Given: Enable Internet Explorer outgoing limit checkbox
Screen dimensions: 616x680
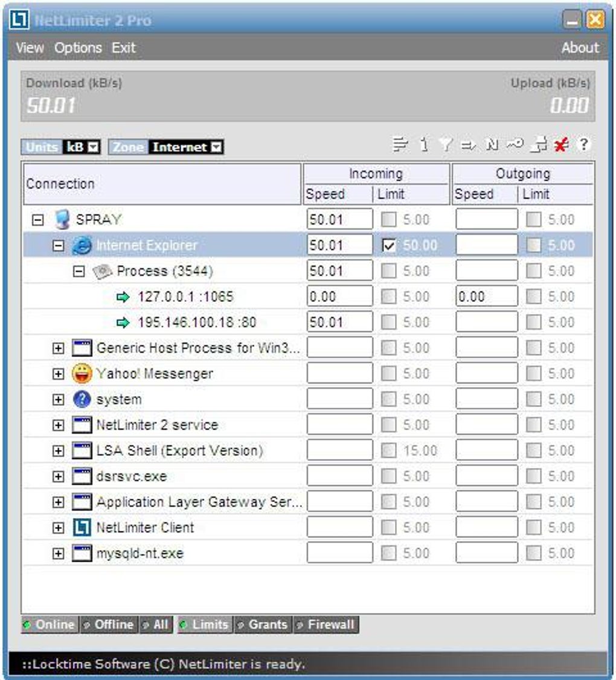Looking at the screenshot, I should (x=534, y=245).
